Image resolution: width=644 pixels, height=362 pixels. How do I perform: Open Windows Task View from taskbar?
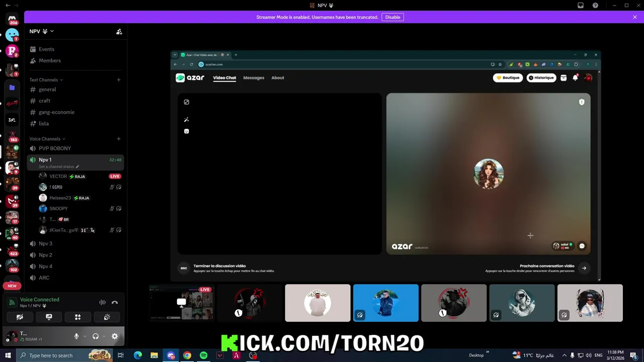121,355
